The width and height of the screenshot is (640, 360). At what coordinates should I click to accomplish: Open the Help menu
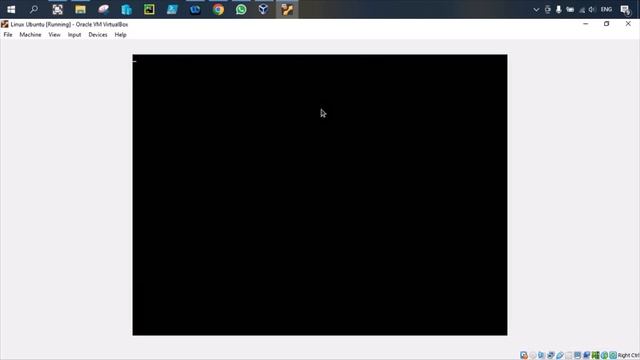(120, 35)
